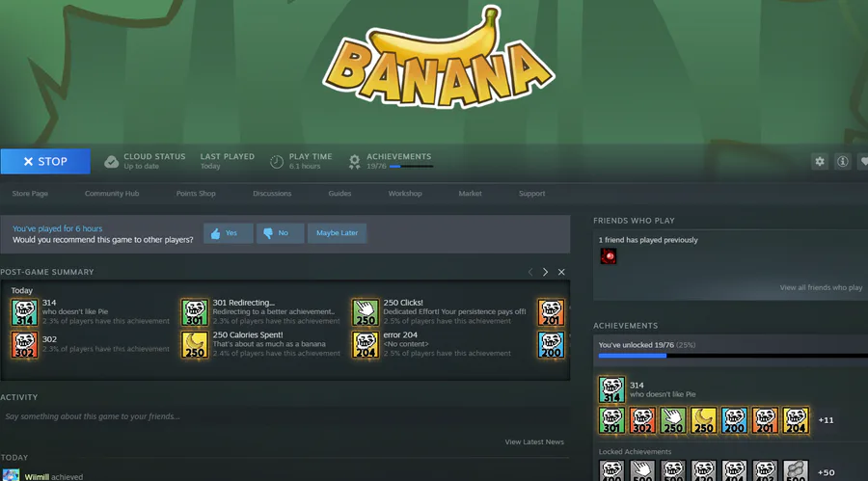Open the Store Page tab
This screenshot has width=868, height=481.
[30, 193]
